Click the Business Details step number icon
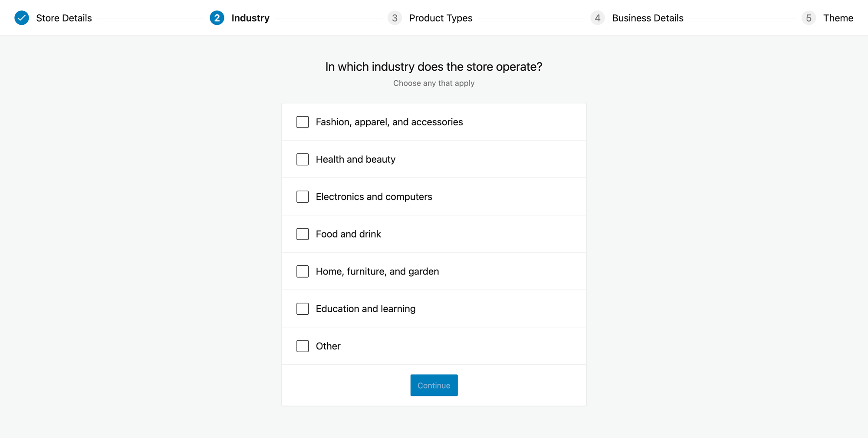 point(598,18)
